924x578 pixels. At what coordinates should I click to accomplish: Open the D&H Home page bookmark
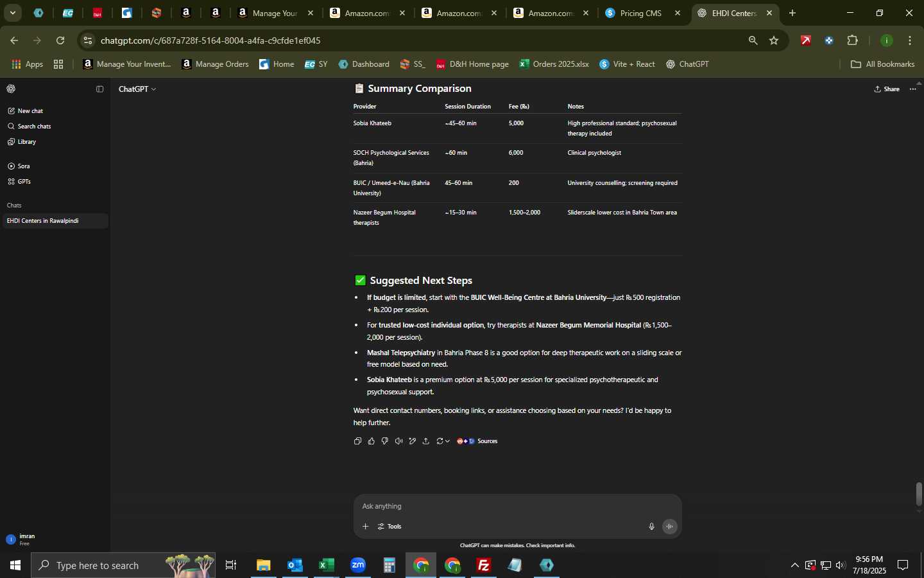(472, 64)
